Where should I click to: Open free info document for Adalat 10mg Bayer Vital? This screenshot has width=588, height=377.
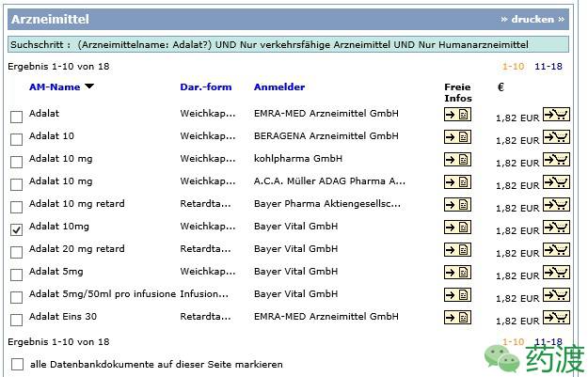tap(457, 228)
